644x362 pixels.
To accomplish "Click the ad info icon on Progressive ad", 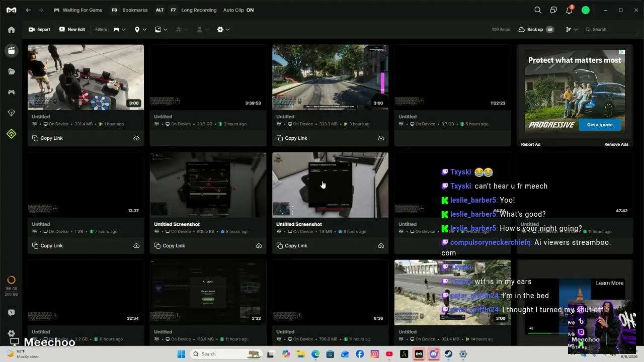I will point(622,52).
